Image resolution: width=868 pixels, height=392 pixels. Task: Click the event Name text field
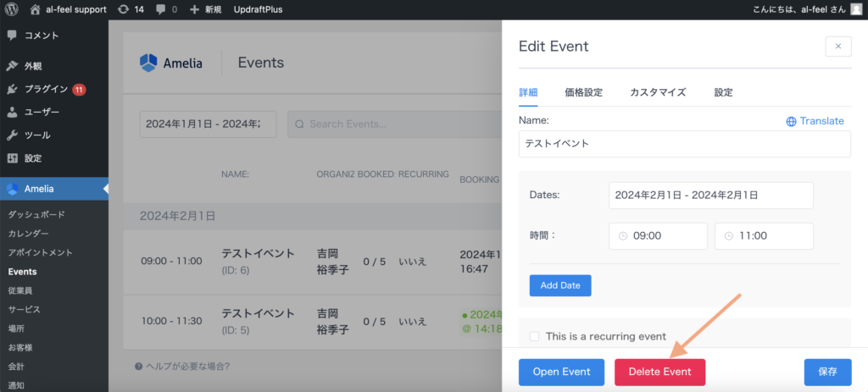point(684,144)
